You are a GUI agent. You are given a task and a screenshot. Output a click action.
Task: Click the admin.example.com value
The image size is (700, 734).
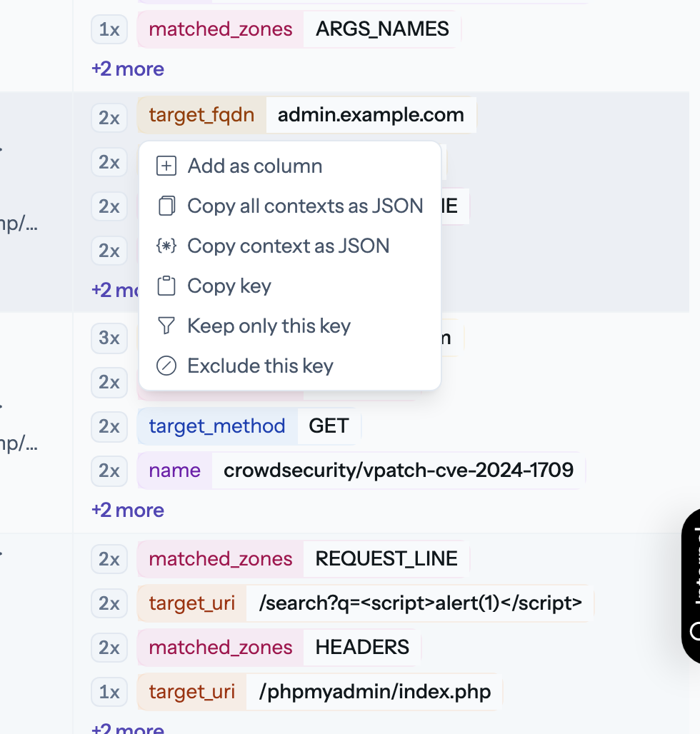point(371,115)
